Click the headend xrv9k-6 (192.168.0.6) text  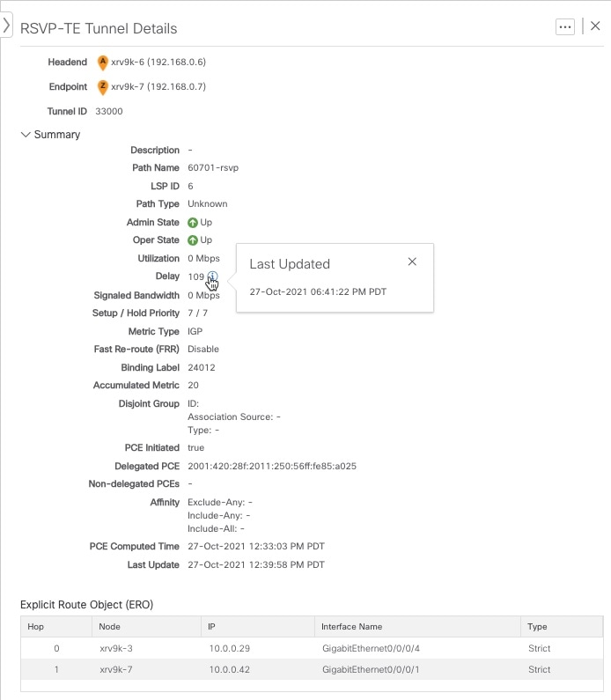158,62
